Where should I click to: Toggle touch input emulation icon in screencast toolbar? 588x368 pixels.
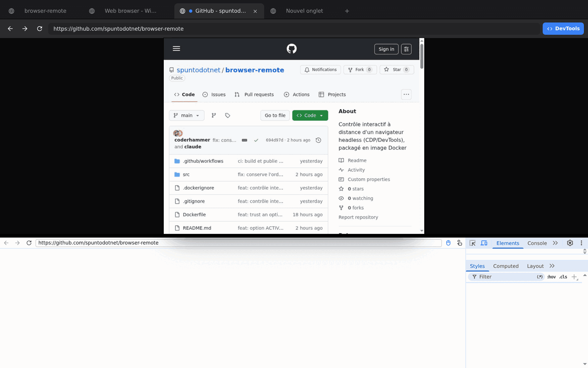(460, 243)
